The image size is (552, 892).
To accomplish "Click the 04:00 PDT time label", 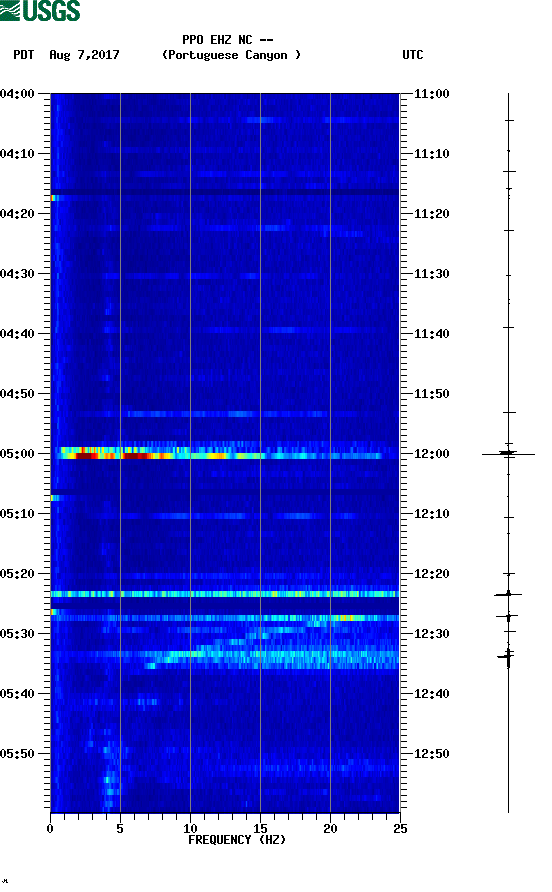I will pos(17,94).
